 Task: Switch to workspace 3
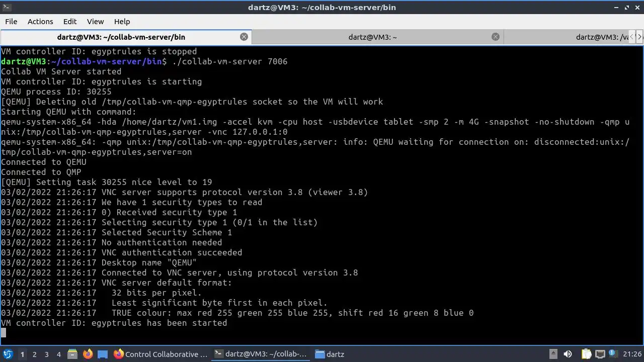point(46,354)
